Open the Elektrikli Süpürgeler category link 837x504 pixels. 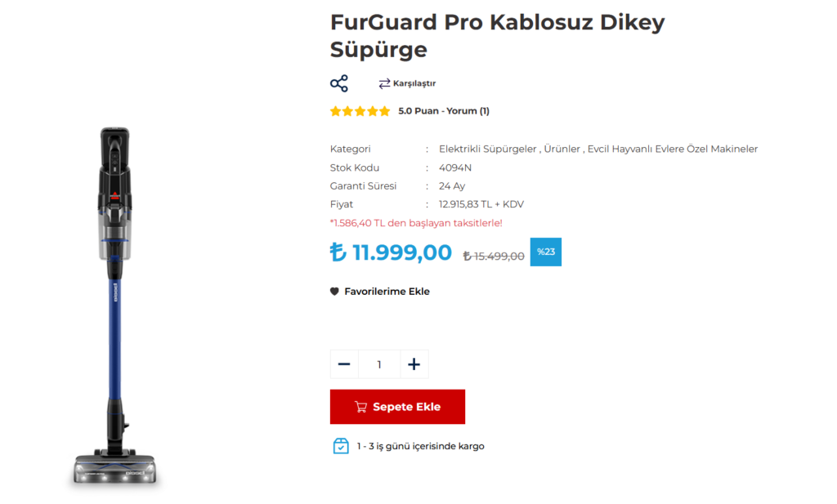pos(487,149)
